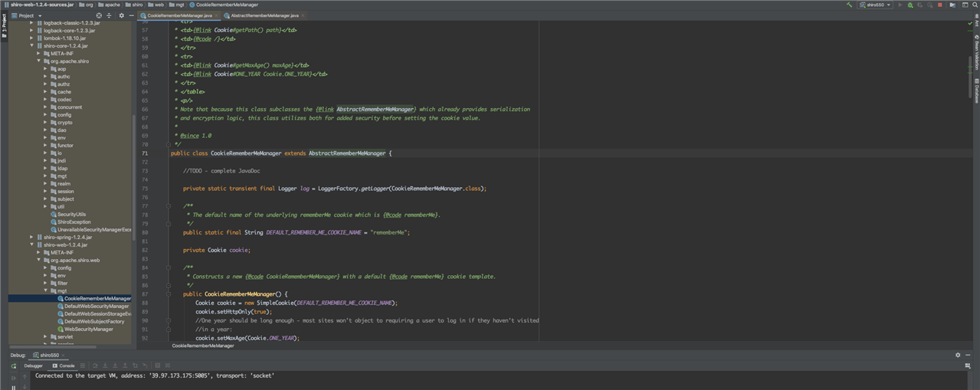Collapse shiro-core-1.2.4.jar node
The width and height of the screenshot is (980, 390).
[31, 46]
